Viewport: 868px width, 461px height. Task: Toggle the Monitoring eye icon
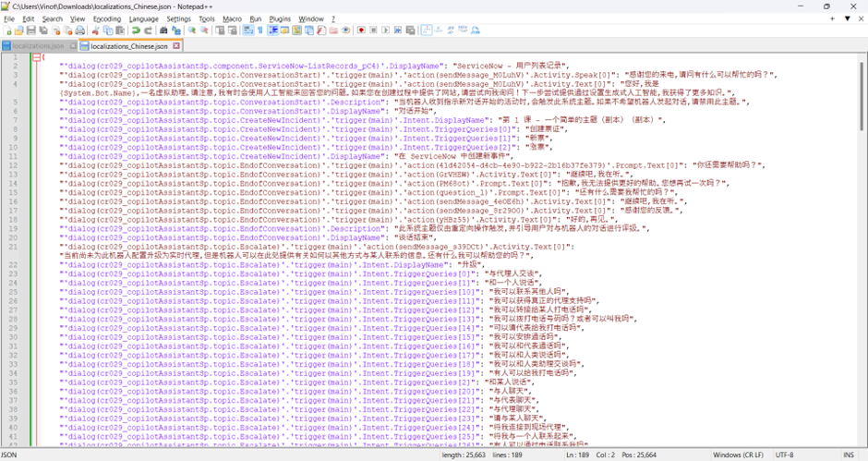pyautogui.click(x=345, y=30)
